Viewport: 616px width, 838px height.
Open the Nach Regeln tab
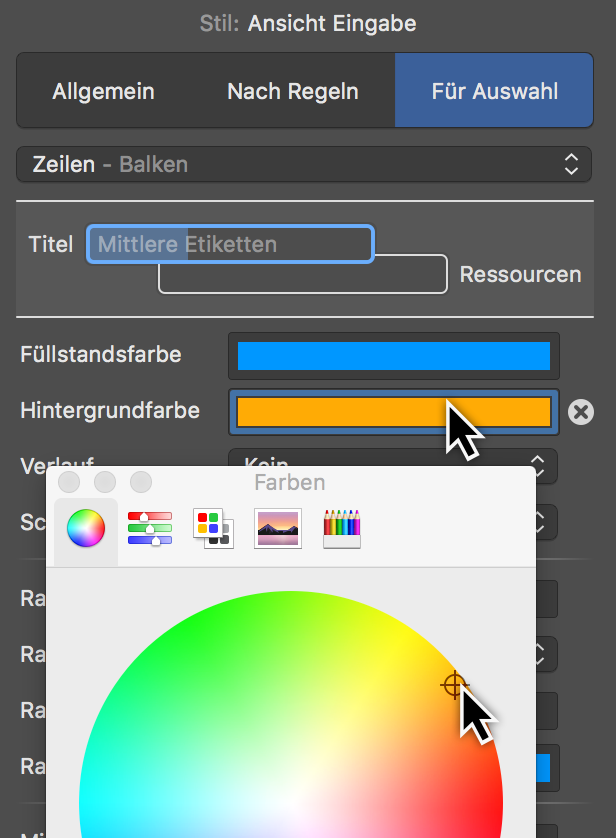point(292,92)
